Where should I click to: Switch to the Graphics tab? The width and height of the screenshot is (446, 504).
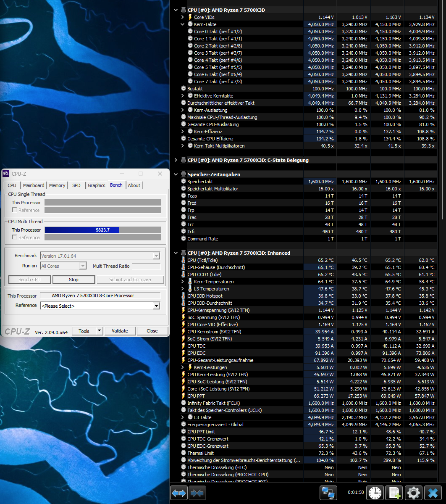[x=96, y=185]
